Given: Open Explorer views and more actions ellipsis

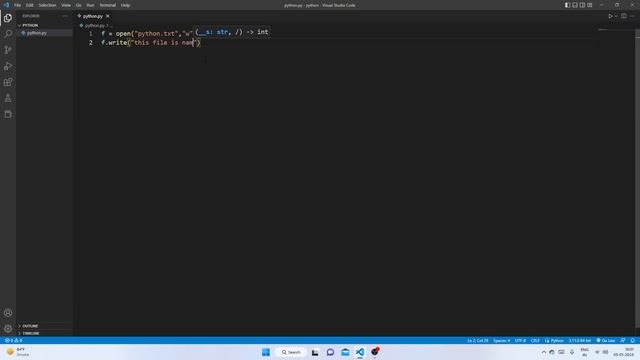Looking at the screenshot, I should click(65, 16).
